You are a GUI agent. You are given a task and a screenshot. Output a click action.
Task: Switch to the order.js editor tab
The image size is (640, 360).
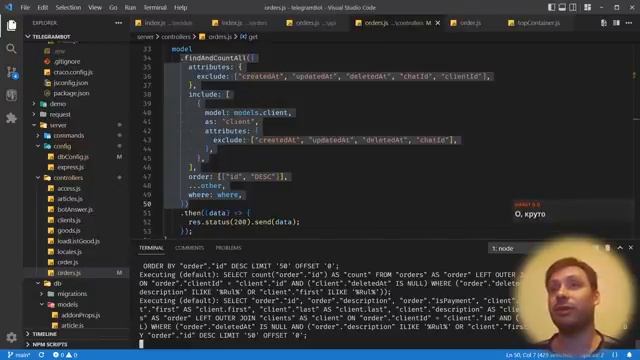pyautogui.click(x=471, y=23)
